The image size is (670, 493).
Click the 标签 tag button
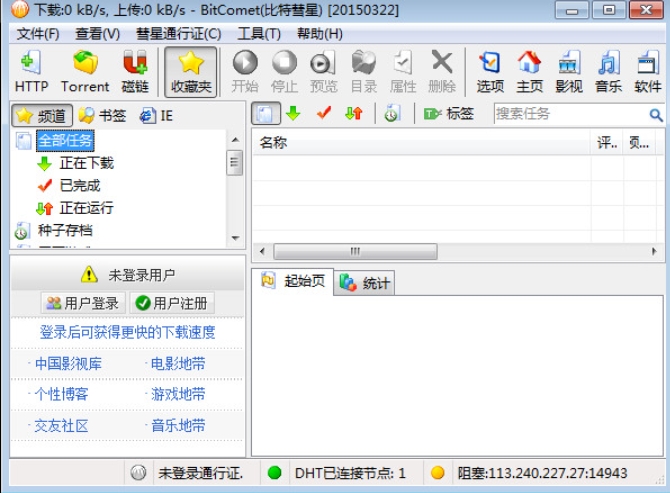pos(449,114)
